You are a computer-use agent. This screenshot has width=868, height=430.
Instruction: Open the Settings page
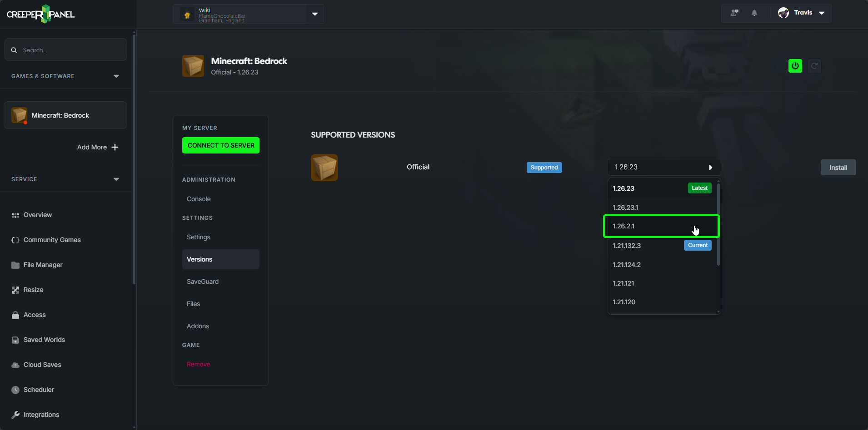tap(199, 237)
